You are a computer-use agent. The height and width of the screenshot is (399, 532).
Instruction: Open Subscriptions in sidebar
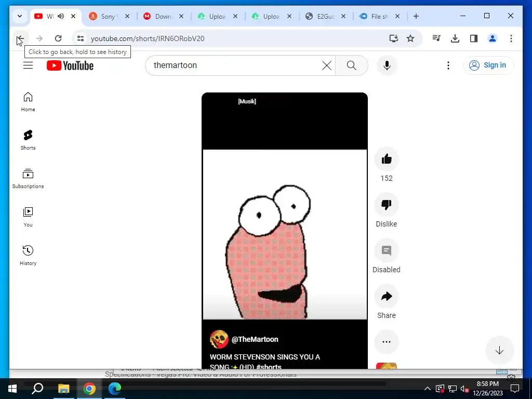(x=28, y=179)
